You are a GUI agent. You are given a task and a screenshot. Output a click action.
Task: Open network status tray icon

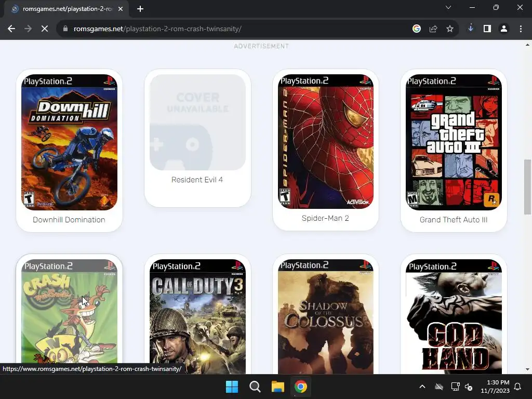click(455, 387)
